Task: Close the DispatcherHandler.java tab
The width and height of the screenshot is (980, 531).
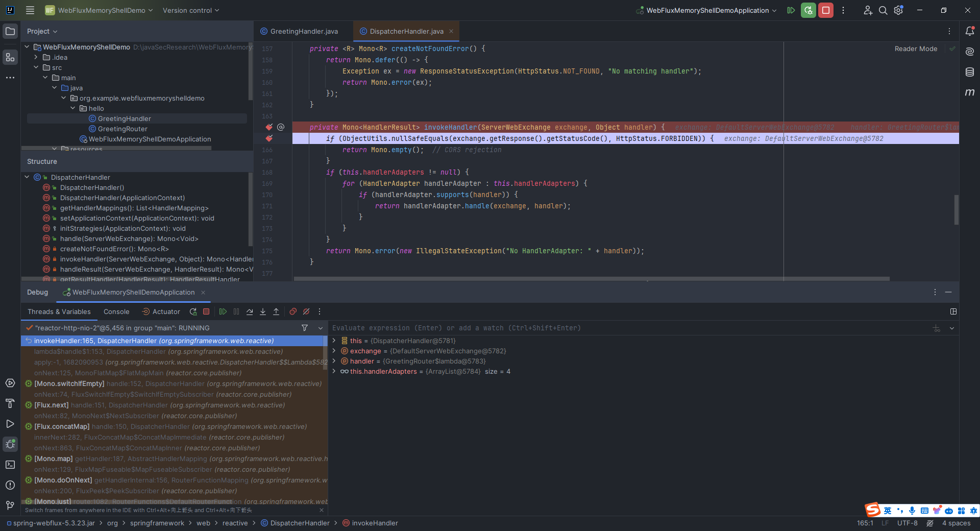Action: click(x=451, y=31)
